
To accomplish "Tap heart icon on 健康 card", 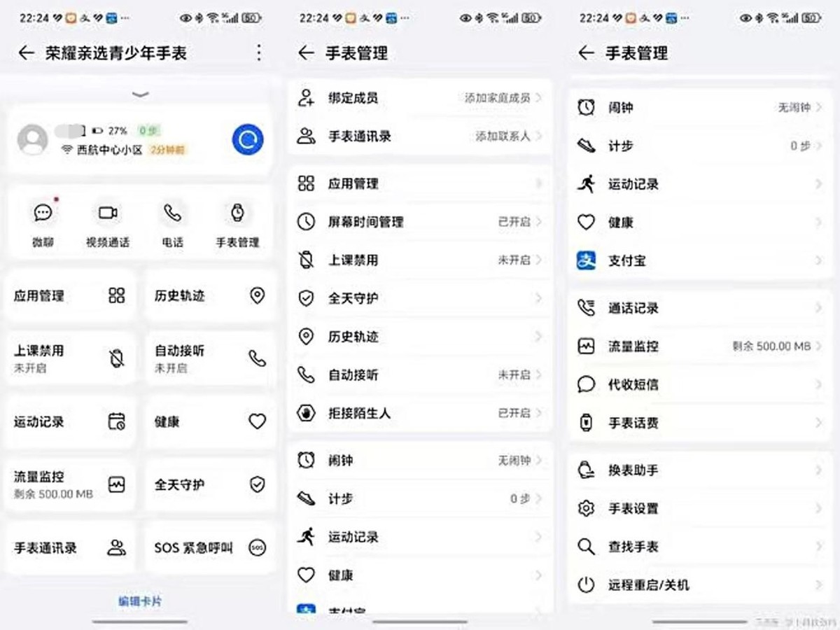I will tap(258, 421).
